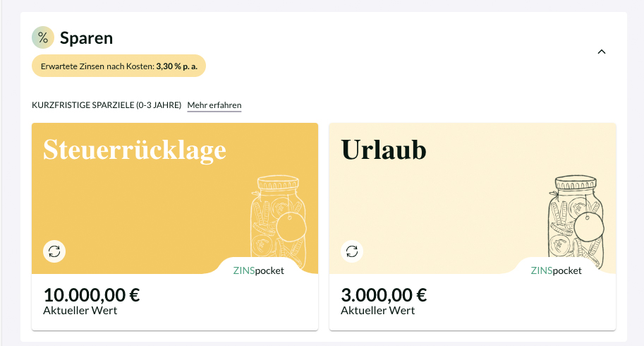Viewport: 644px width, 346px height.
Task: Click the sync icon on Steuerrücklage card
Action: pos(54,251)
